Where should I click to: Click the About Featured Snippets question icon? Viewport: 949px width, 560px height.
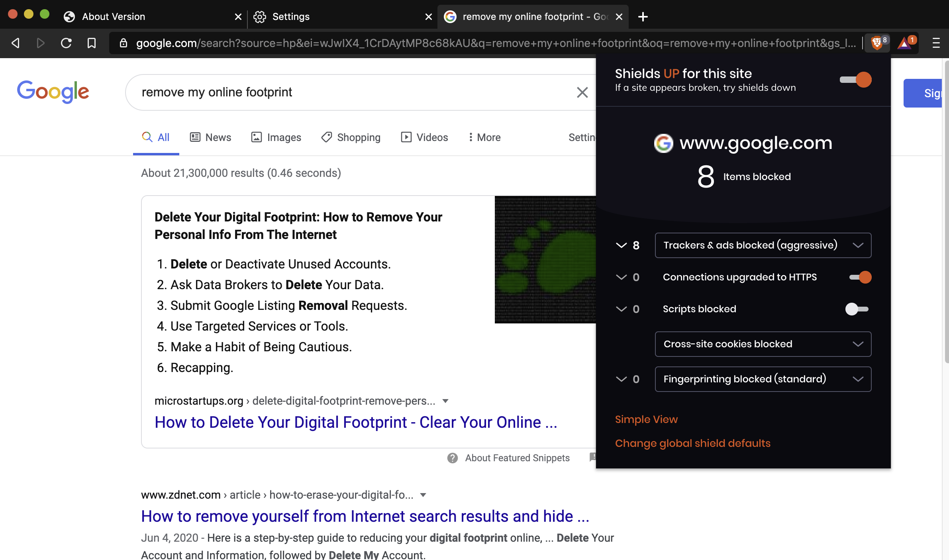point(453,458)
